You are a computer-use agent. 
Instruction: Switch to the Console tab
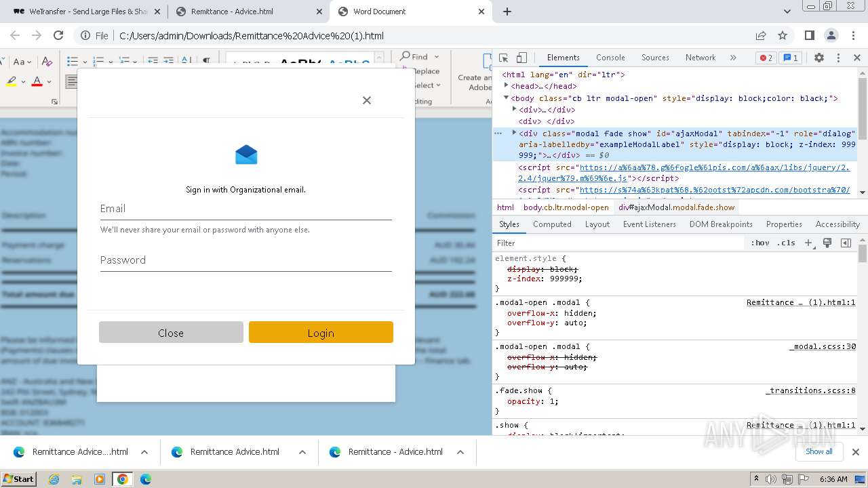[x=610, y=58]
